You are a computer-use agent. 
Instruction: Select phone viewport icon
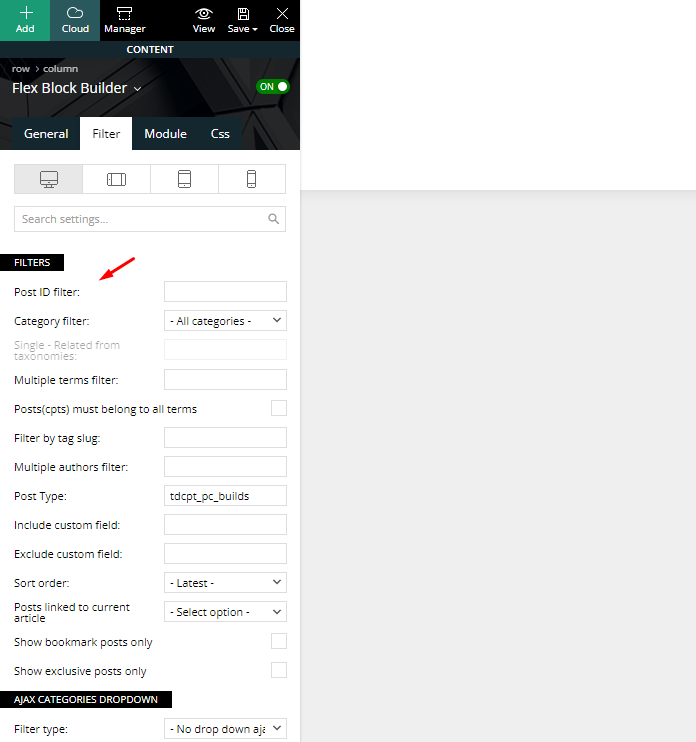(252, 179)
